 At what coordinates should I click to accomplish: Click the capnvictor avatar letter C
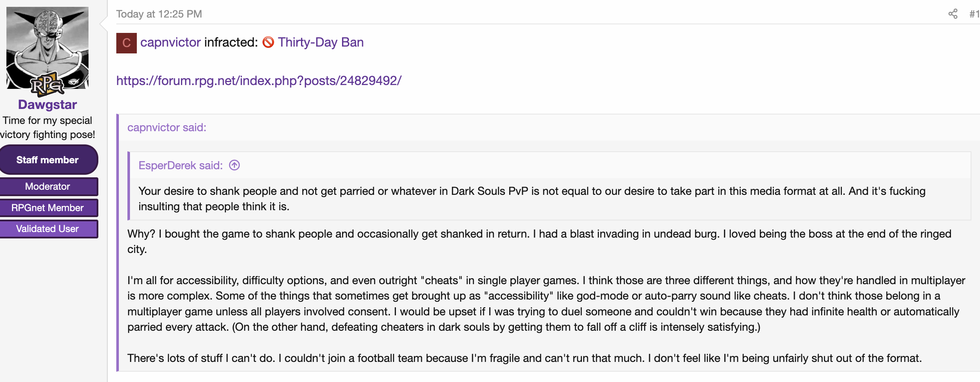coord(127,43)
